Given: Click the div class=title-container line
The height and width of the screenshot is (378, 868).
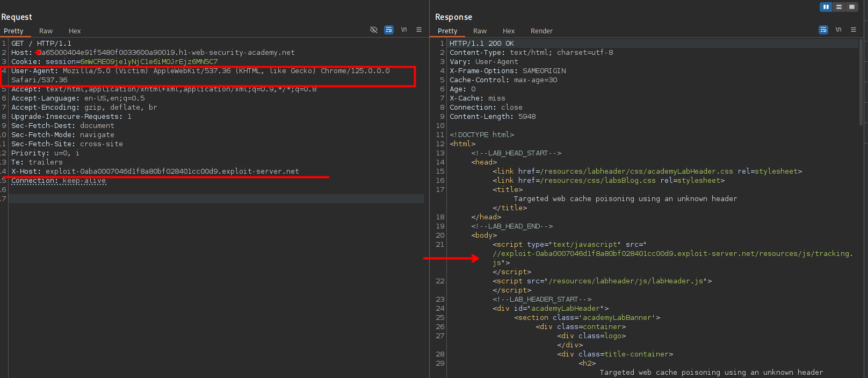Looking at the screenshot, I should [x=615, y=354].
